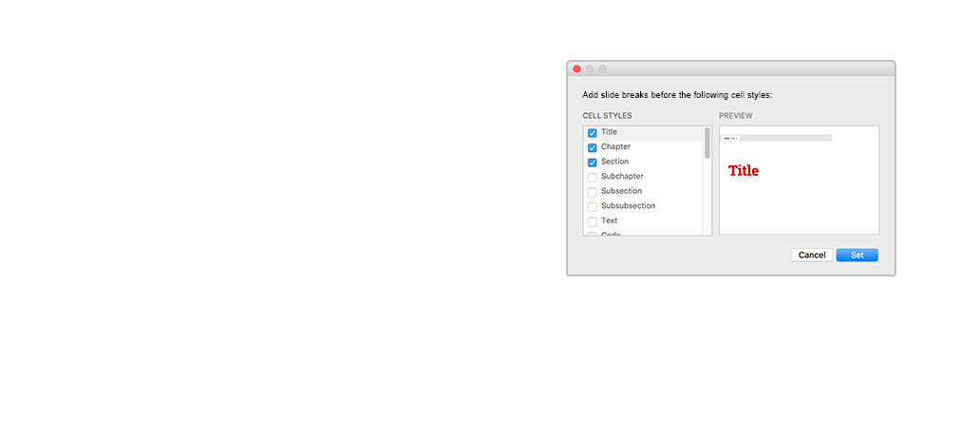Viewport: 980px width, 439px height.
Task: Confirm with the Set button
Action: (x=857, y=256)
